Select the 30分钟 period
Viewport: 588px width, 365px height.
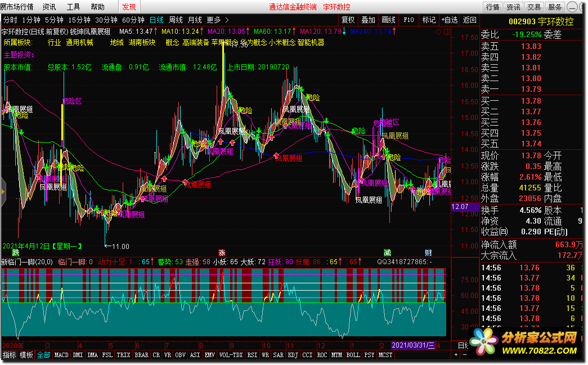click(x=106, y=20)
